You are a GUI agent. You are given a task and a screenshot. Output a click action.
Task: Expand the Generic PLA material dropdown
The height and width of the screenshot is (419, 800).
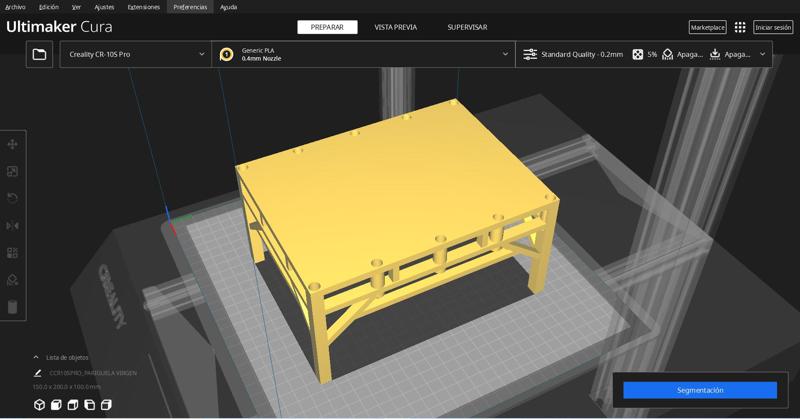(x=505, y=54)
